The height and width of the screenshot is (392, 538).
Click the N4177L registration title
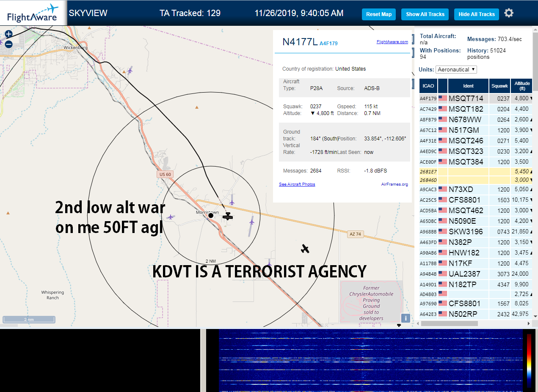300,42
